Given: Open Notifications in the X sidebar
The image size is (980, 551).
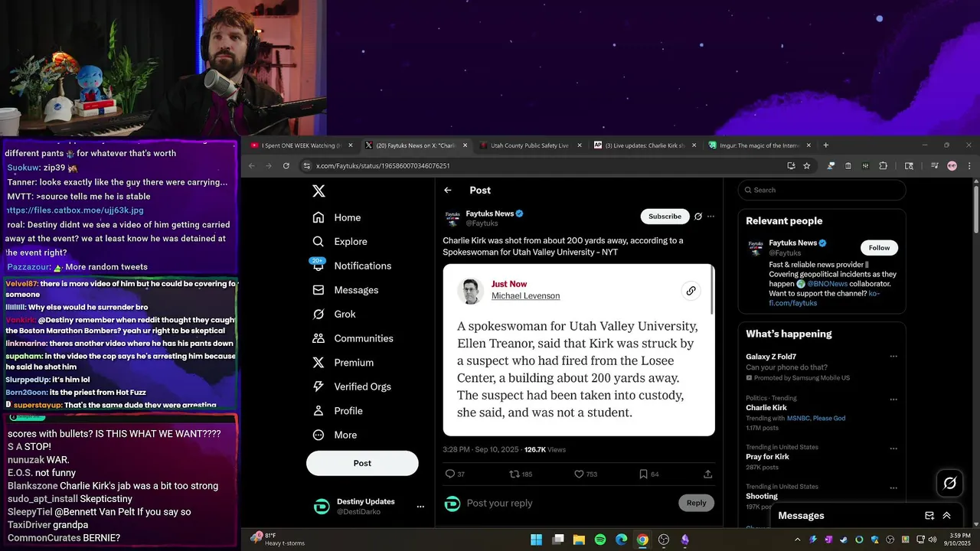Looking at the screenshot, I should [x=352, y=266].
